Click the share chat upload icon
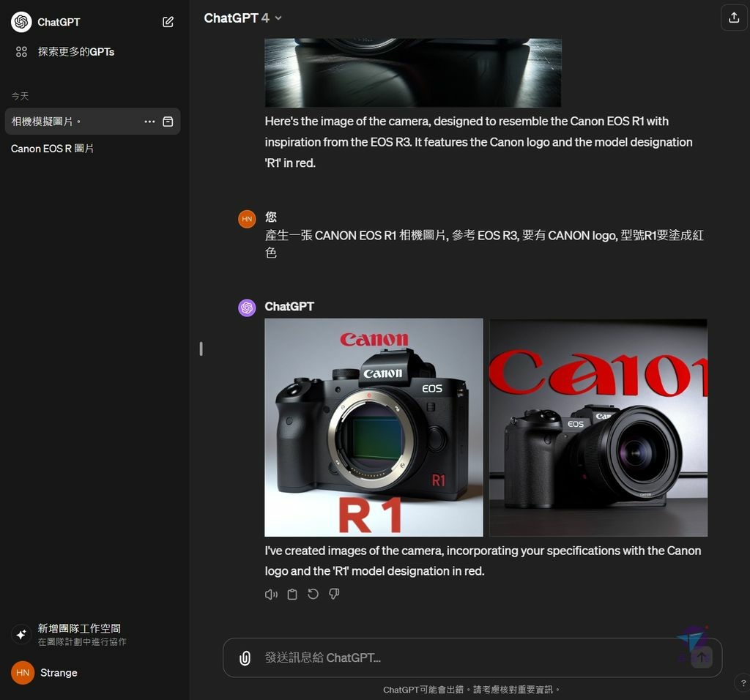 click(734, 18)
